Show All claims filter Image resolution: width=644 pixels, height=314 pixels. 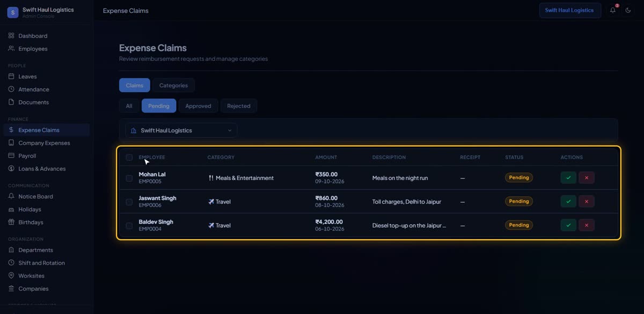(x=129, y=106)
